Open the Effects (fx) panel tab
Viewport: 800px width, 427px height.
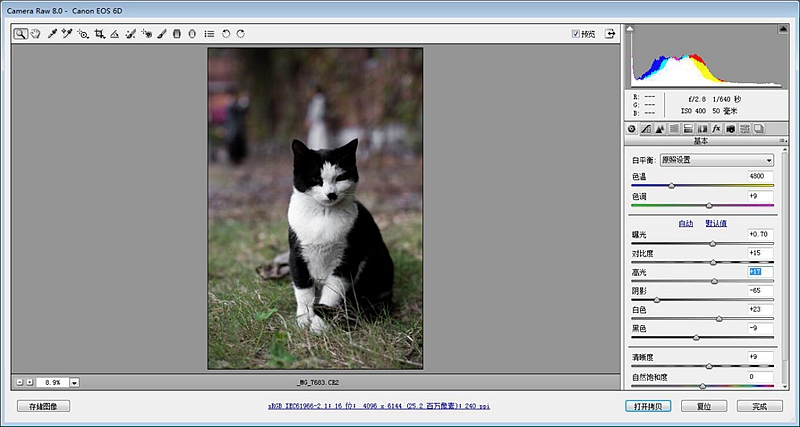pyautogui.click(x=716, y=129)
